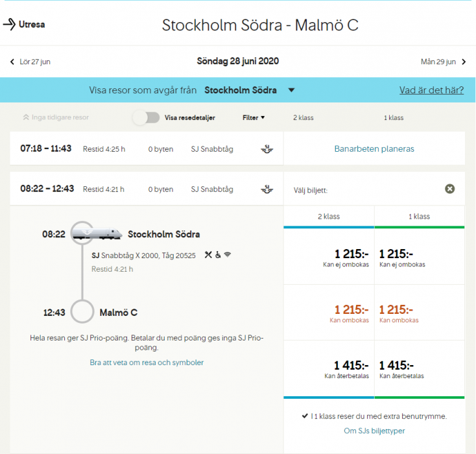This screenshot has height=454, width=476.
Task: Click the X 2000 train icon
Action: tap(96, 233)
